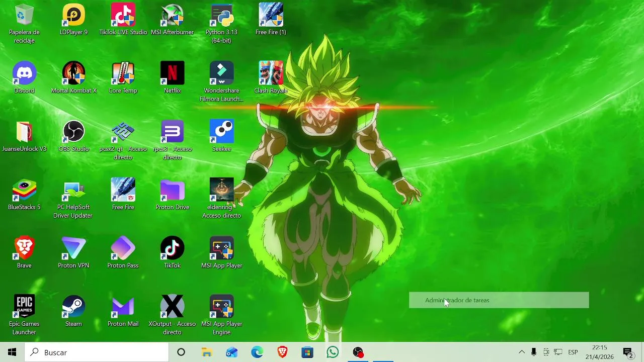Open the notification center icon
The height and width of the screenshot is (362, 644).
[x=628, y=352]
